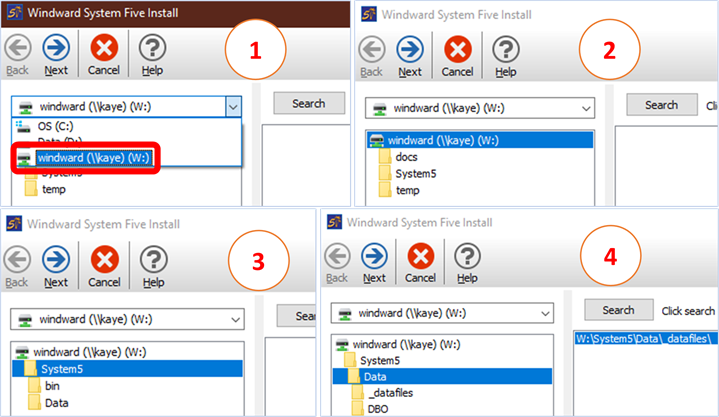Select the DBO folder in panel 4 tree

click(x=378, y=409)
